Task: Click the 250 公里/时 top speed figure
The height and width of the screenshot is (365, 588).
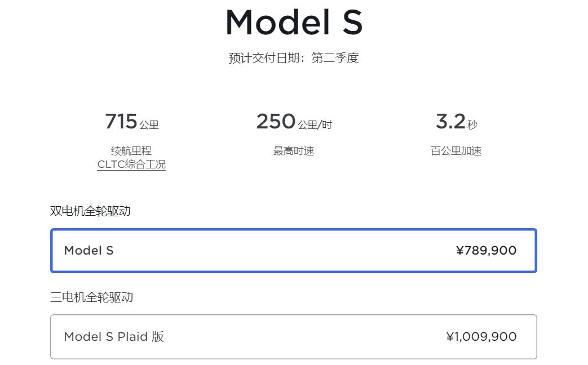Action: point(293,121)
